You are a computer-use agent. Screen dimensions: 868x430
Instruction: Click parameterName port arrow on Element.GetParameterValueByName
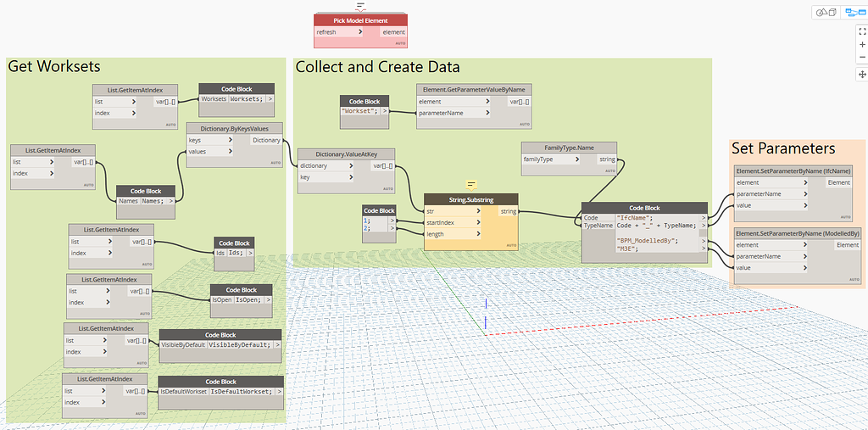pyautogui.click(x=487, y=113)
